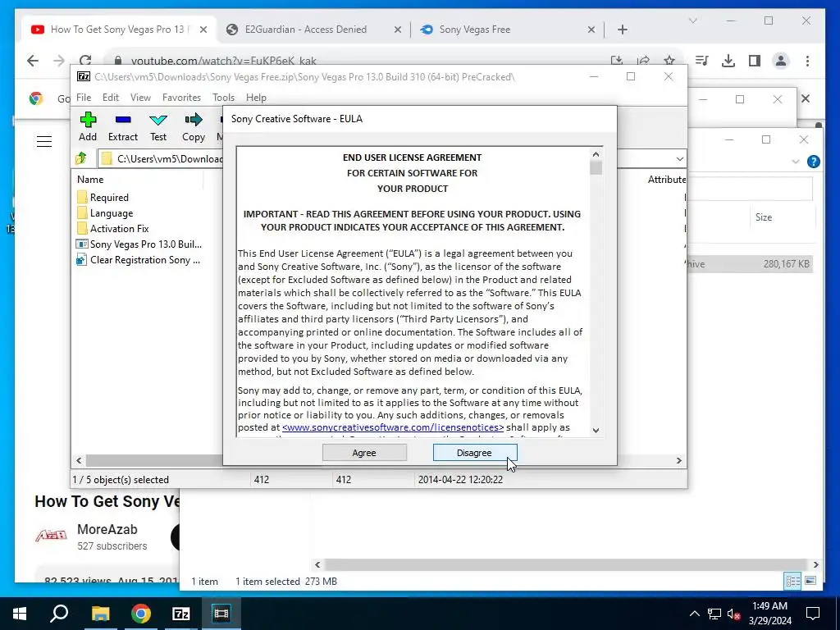Open Chrome media controls icon
This screenshot has height=630, width=840.
pyautogui.click(x=702, y=61)
